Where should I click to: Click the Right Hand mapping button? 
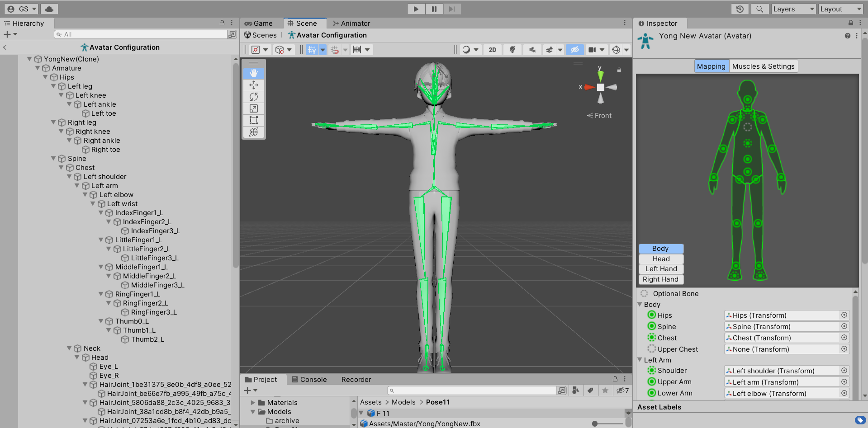[x=660, y=279]
